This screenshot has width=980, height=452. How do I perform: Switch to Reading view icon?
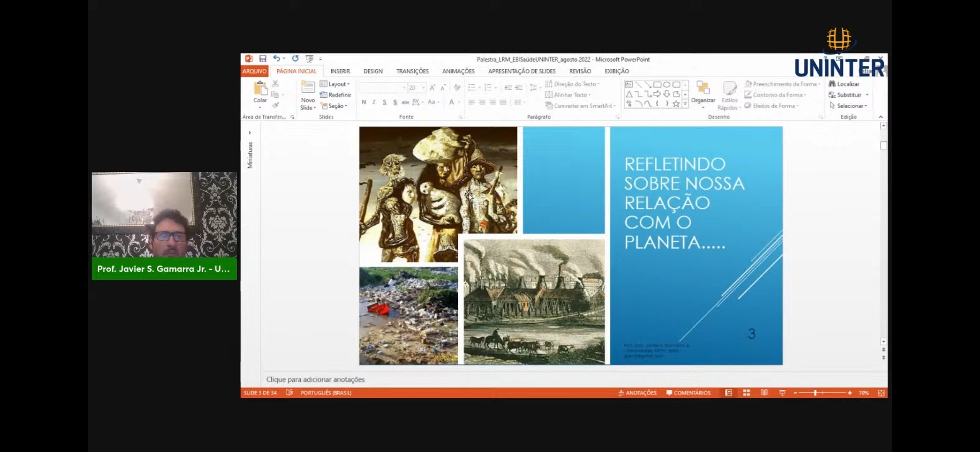pos(764,393)
